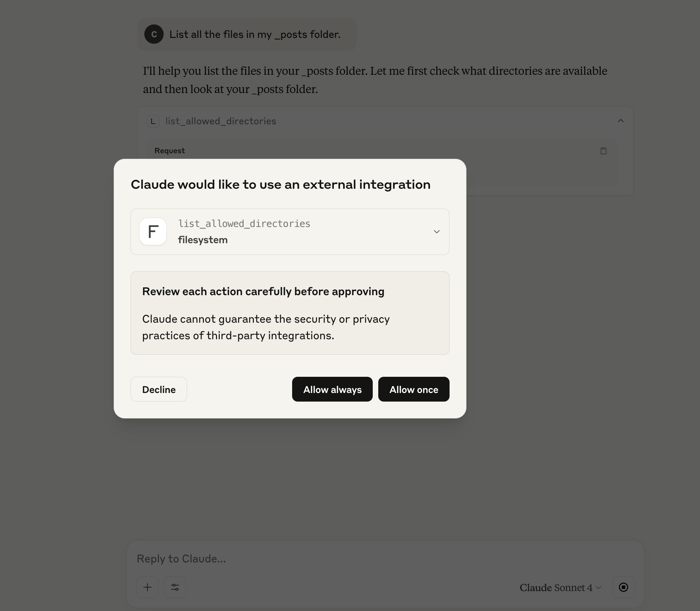
Task: Click the Allow always button
Action: (332, 389)
